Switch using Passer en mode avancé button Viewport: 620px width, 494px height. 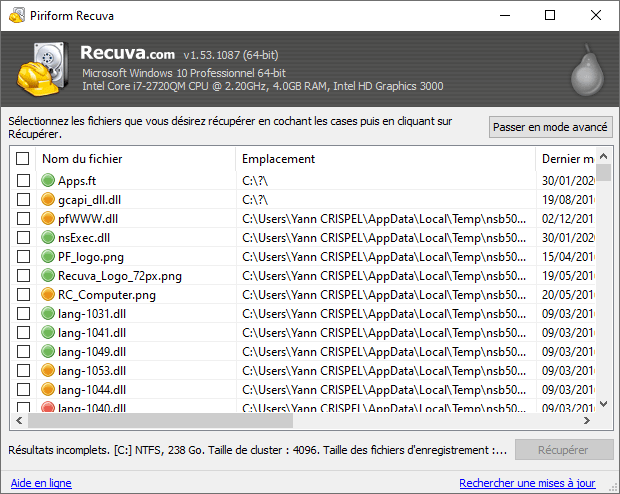click(x=550, y=127)
